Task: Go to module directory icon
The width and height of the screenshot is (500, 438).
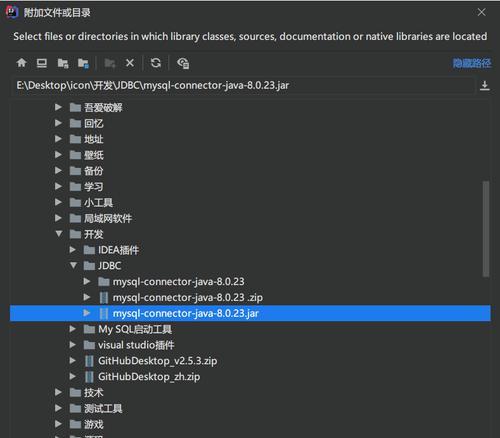Action: (x=83, y=63)
